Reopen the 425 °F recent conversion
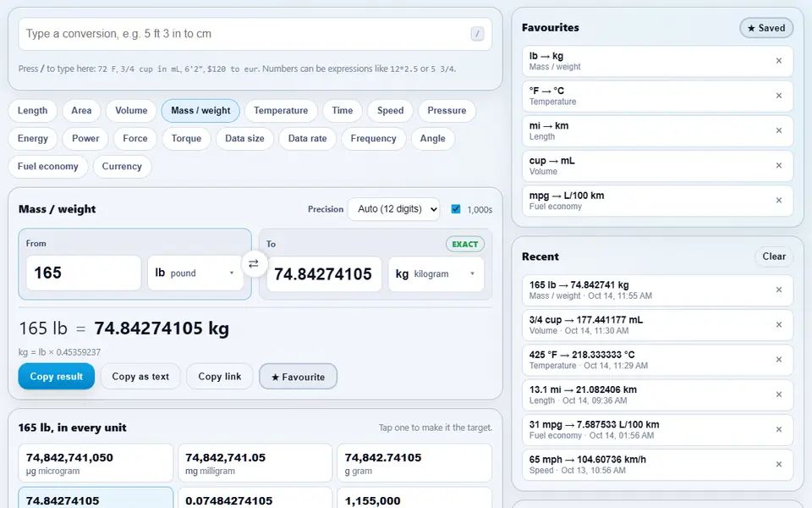Viewport: 812px width, 508px height. coord(647,360)
